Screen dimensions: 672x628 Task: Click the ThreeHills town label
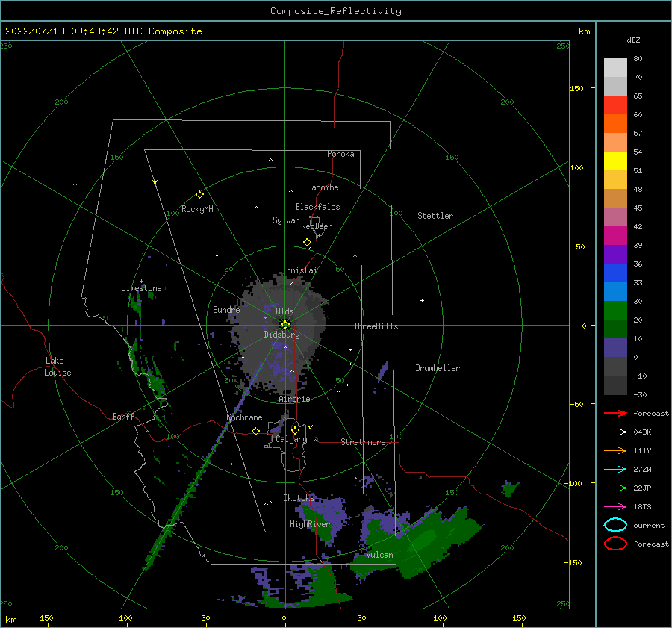[376, 326]
